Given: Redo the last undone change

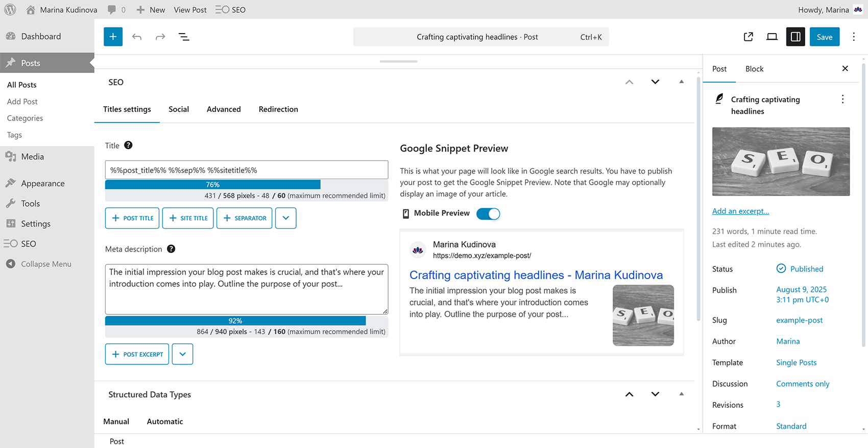Looking at the screenshot, I should click(160, 37).
